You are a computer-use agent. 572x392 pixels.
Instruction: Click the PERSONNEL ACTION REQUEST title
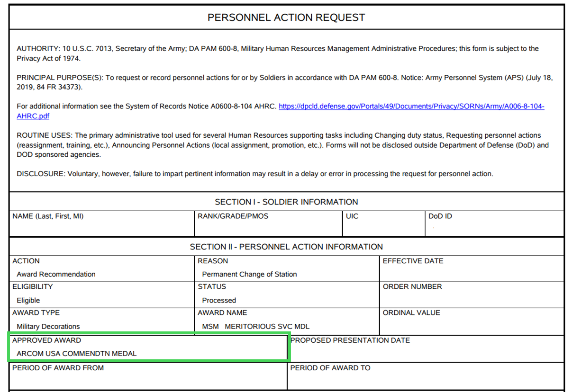286,18
